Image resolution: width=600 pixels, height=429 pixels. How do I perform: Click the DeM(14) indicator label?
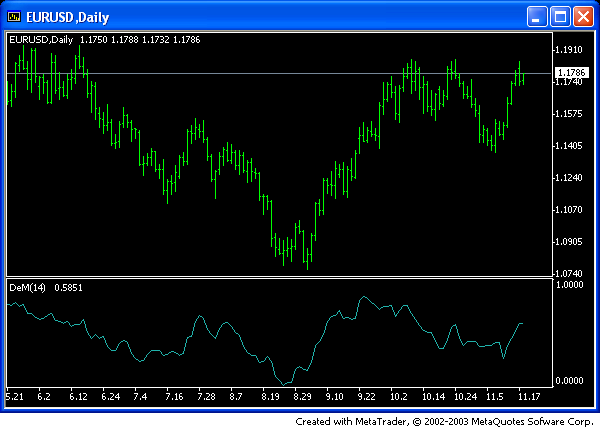point(27,288)
